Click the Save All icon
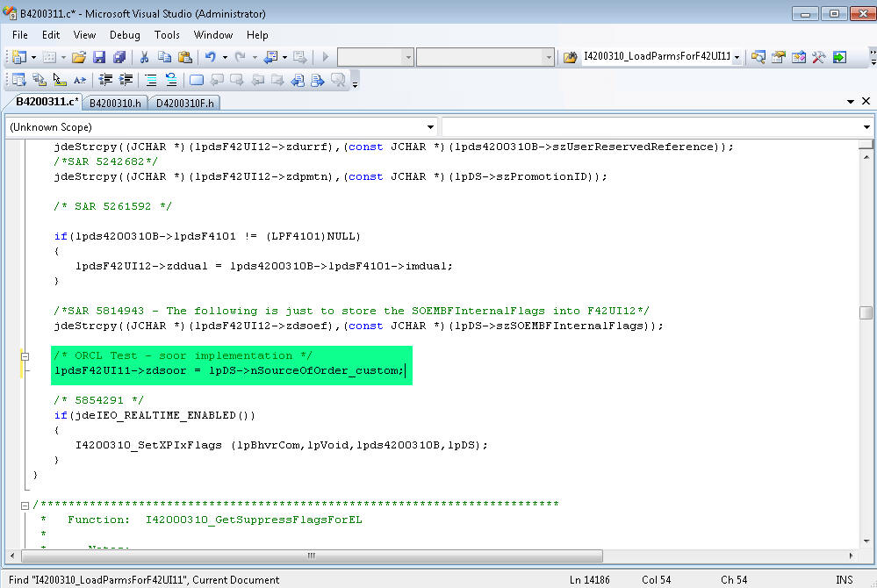 pos(119,57)
